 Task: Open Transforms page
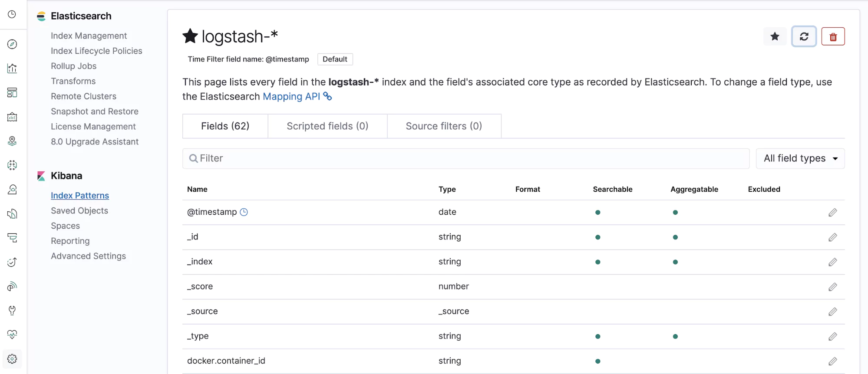coord(73,81)
